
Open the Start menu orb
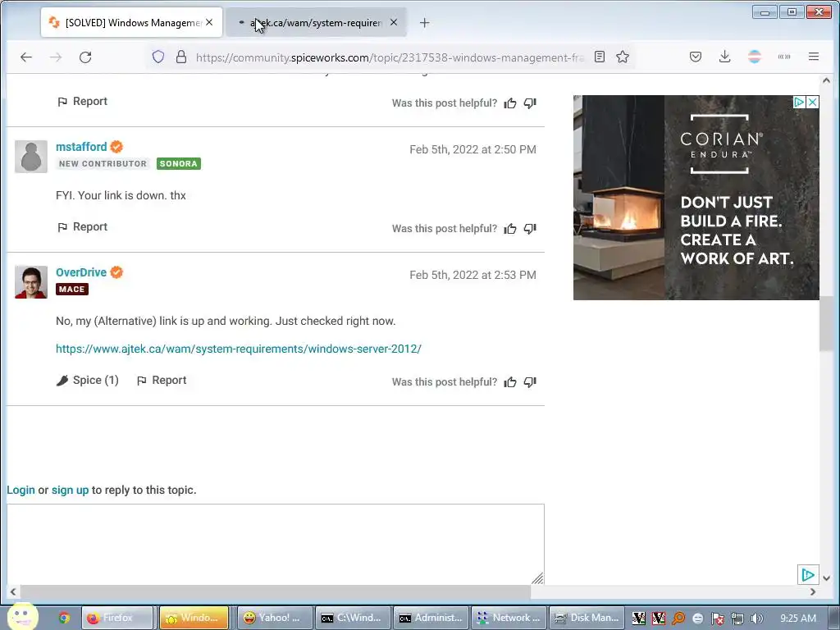tap(22, 617)
